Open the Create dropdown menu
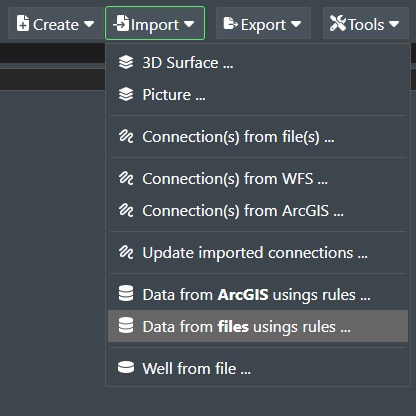Image resolution: width=416 pixels, height=416 pixels. point(55,24)
